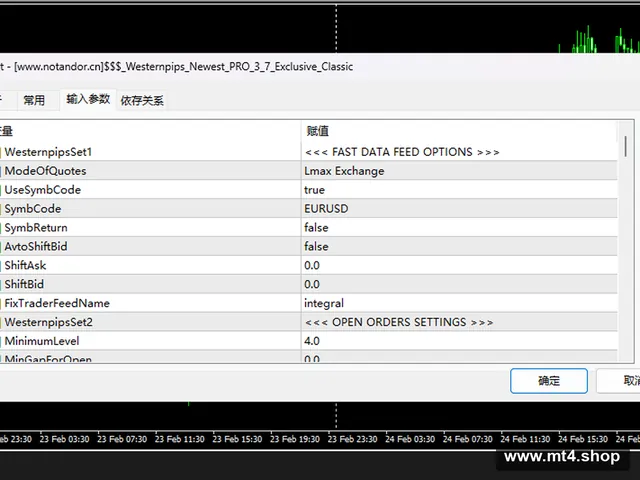This screenshot has width=640, height=480.
Task: Select the SymbReturn variable name
Action: (36, 227)
